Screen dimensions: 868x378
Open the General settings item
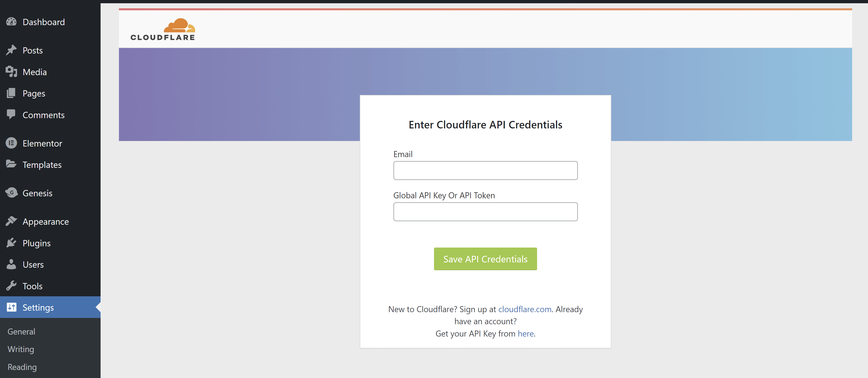(x=21, y=331)
